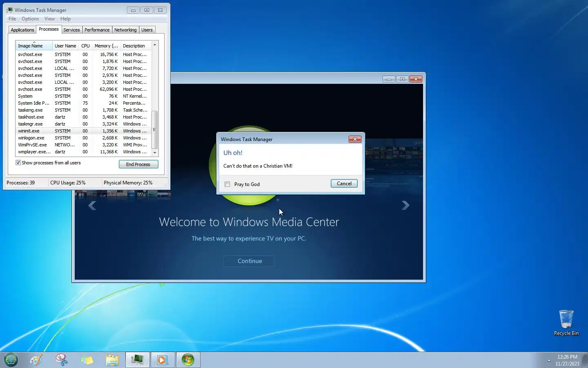Select the taskeng.exe process row
The height and width of the screenshot is (368, 588).
(83, 110)
